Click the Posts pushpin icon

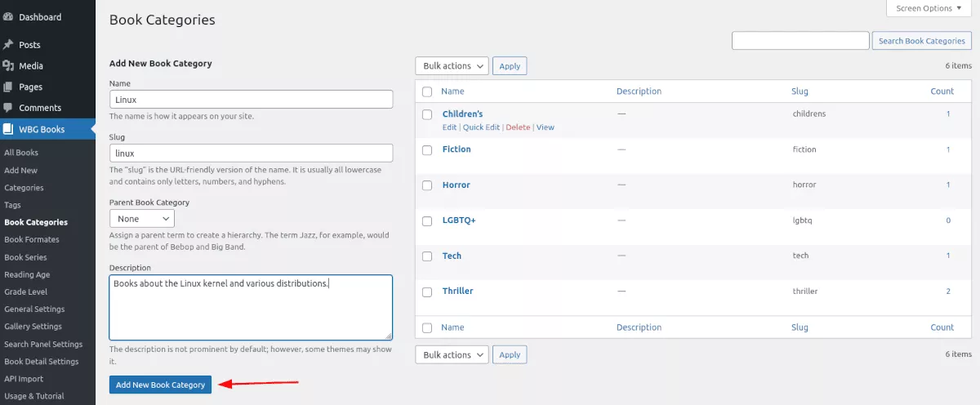[x=8, y=45]
